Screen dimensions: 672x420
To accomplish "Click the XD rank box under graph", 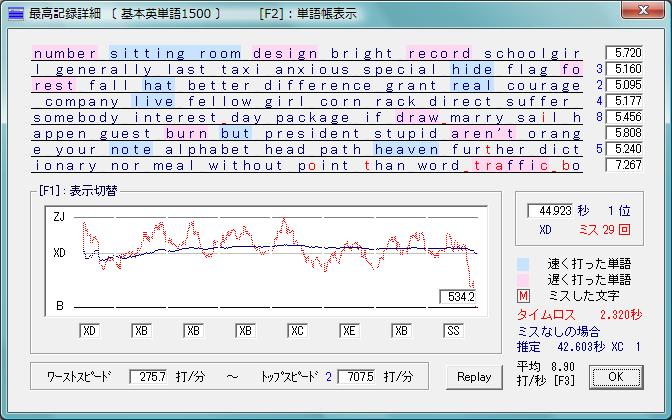I will pos(90,331).
